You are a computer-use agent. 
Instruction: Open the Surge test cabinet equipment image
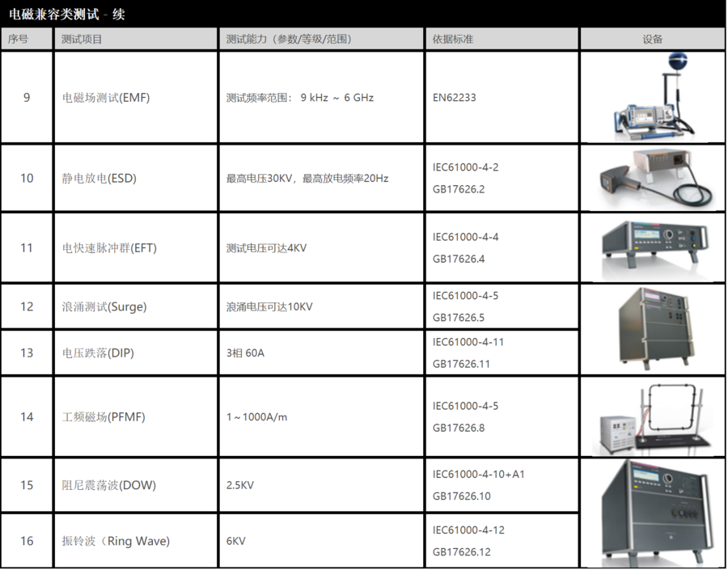(x=652, y=329)
